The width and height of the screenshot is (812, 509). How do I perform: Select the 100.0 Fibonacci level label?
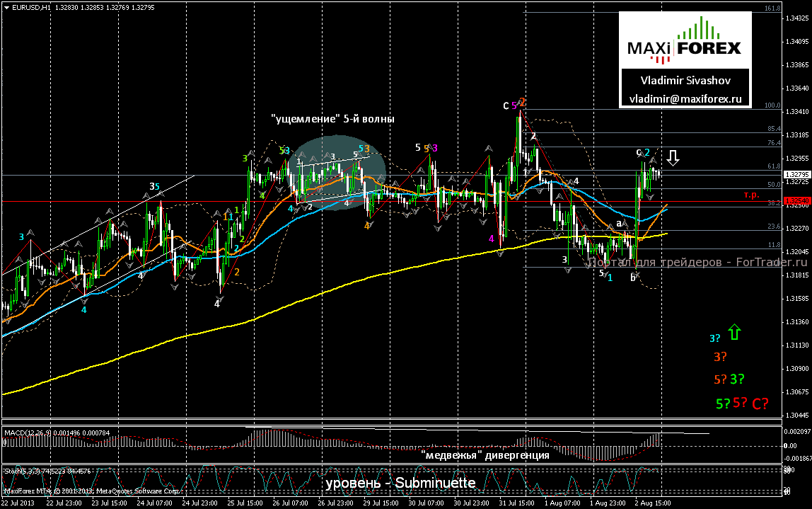pos(772,105)
